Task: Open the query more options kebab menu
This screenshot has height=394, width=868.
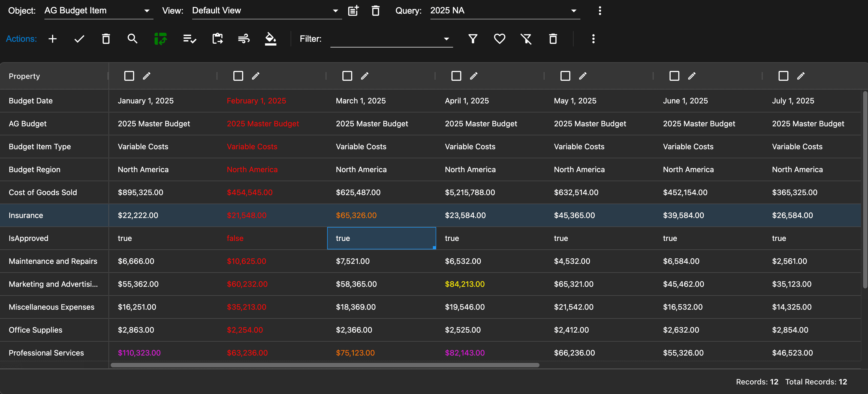Action: (x=600, y=11)
